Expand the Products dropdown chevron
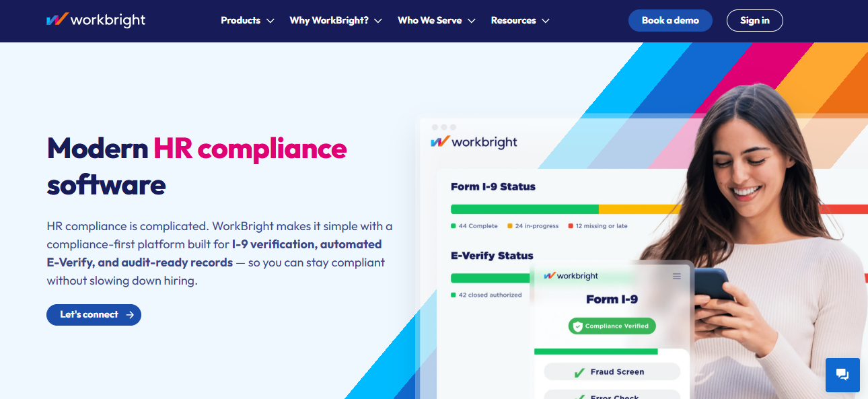Image resolution: width=868 pixels, height=399 pixels. click(270, 21)
